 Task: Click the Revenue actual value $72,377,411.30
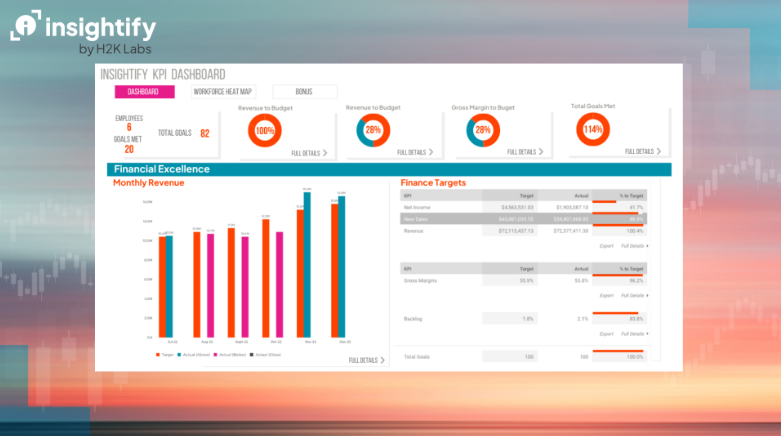click(x=571, y=231)
